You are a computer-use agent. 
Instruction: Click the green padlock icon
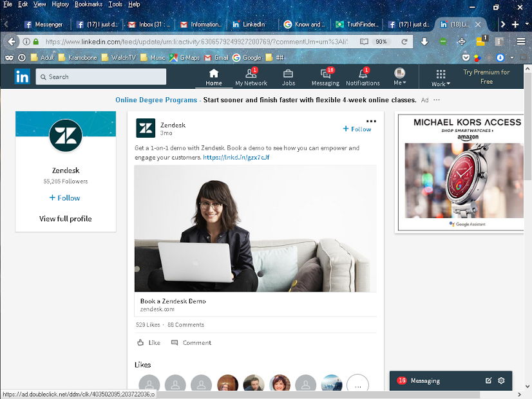pos(36,42)
